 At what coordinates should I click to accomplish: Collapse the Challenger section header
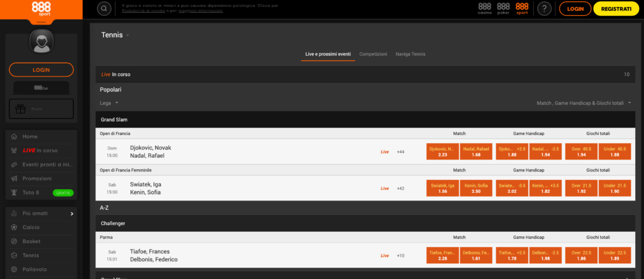[x=365, y=224]
